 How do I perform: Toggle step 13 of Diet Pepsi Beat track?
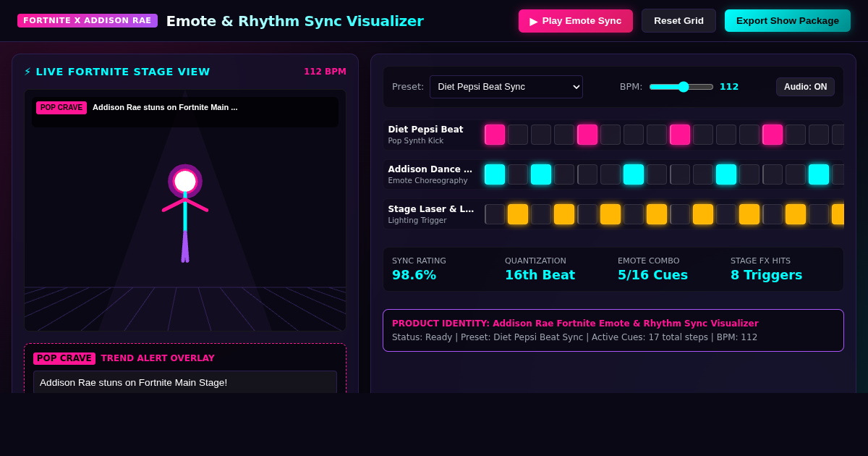pyautogui.click(x=773, y=135)
